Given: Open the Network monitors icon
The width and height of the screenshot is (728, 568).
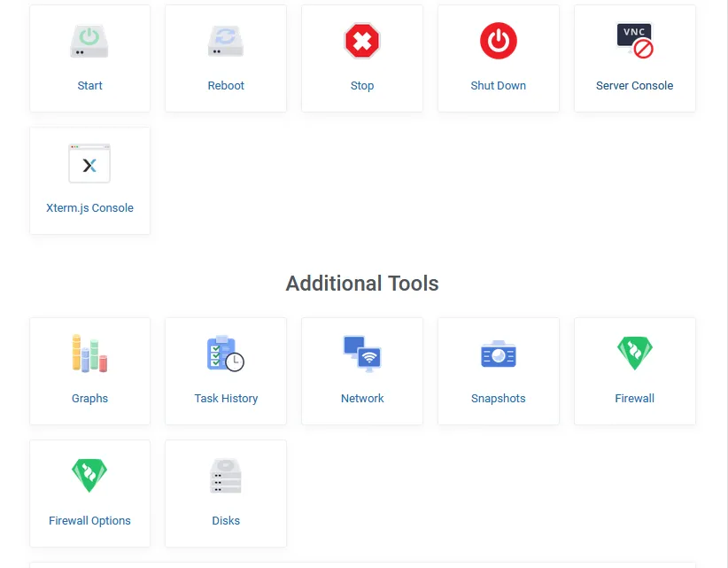Looking at the screenshot, I should (362, 354).
